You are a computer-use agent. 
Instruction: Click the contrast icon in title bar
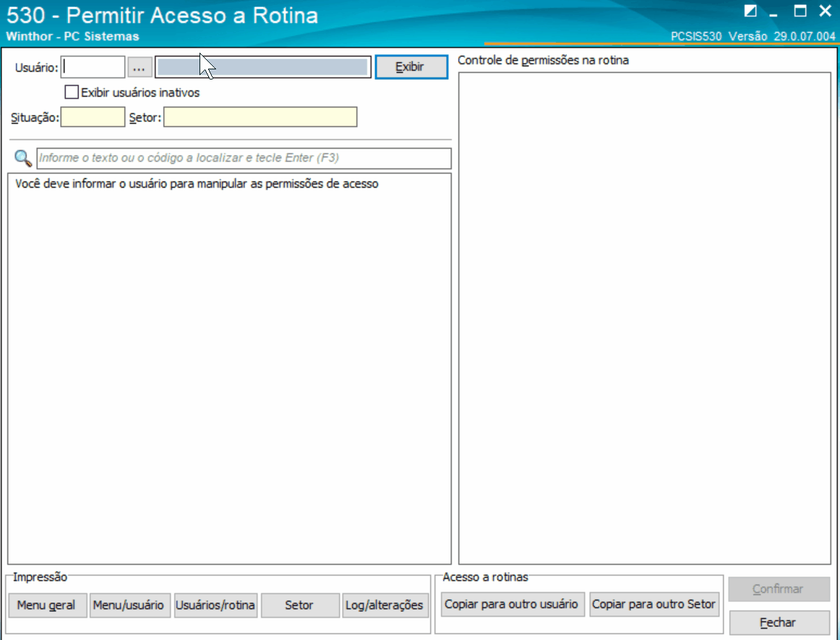(x=750, y=12)
